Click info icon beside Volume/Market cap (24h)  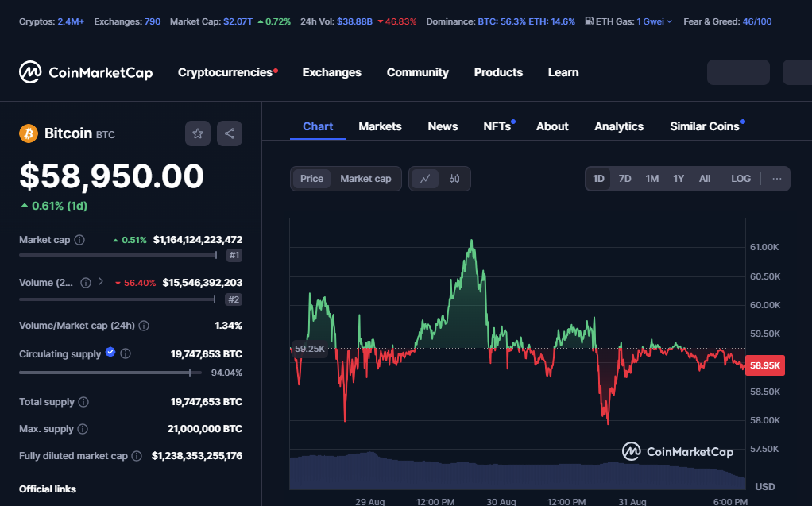[144, 326]
